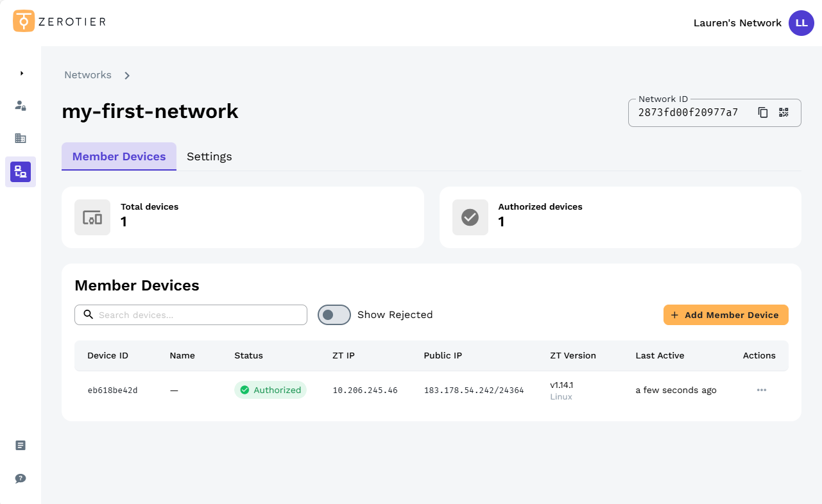Open the documentation icon in sidebar
The height and width of the screenshot is (504, 822).
click(x=21, y=445)
